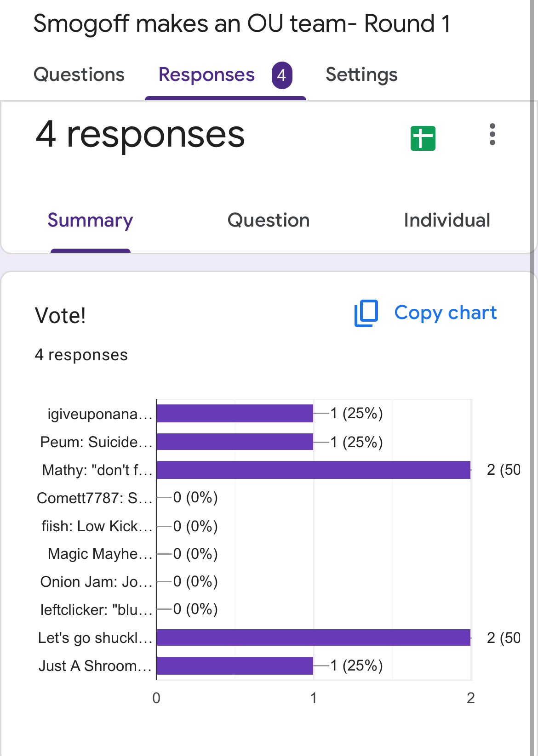The width and height of the screenshot is (538, 756).
Task: Switch to the Individual view
Action: [x=446, y=221]
